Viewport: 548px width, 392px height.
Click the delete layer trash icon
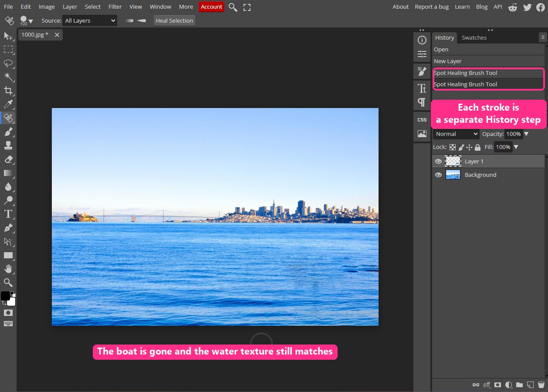click(x=541, y=385)
